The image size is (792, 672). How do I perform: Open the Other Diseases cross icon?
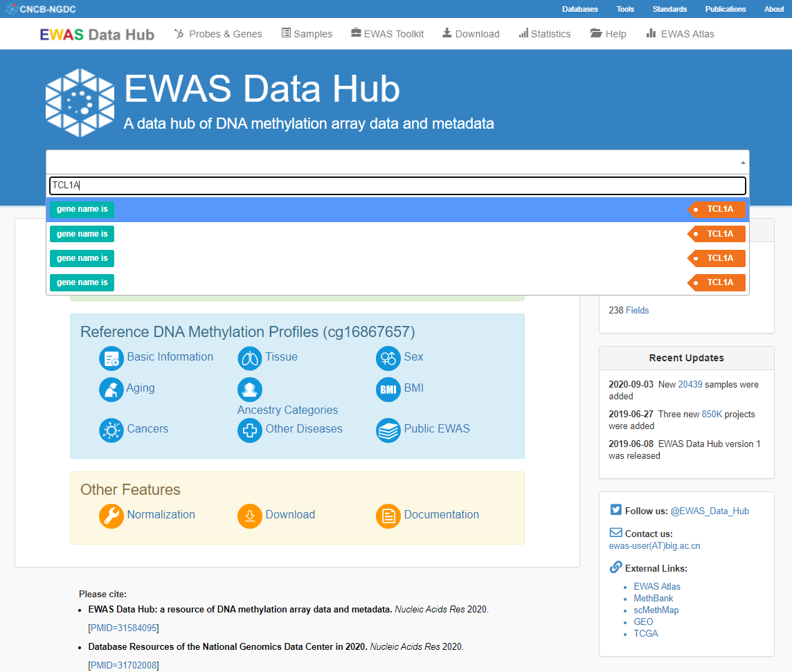click(249, 430)
